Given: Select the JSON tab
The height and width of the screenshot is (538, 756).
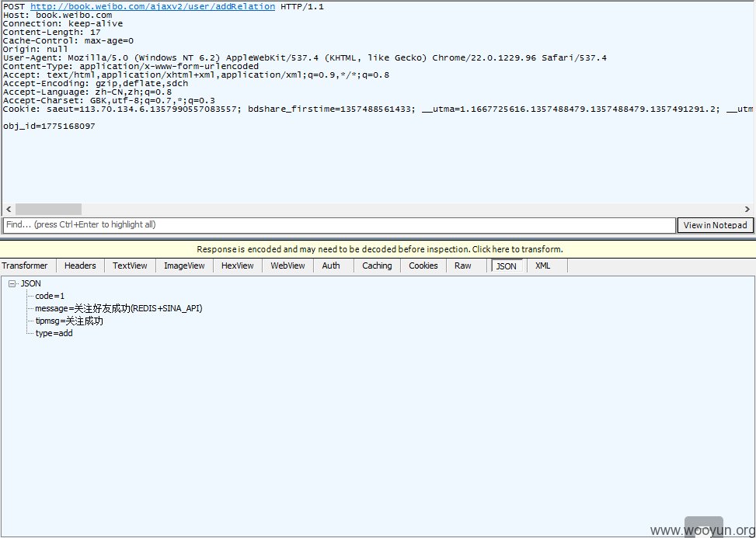Looking at the screenshot, I should click(x=507, y=266).
